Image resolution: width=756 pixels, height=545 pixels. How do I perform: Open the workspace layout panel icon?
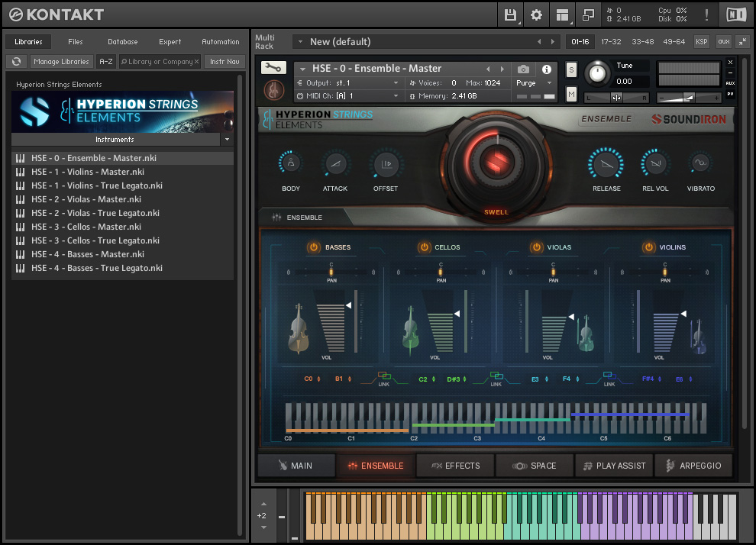[x=562, y=15]
